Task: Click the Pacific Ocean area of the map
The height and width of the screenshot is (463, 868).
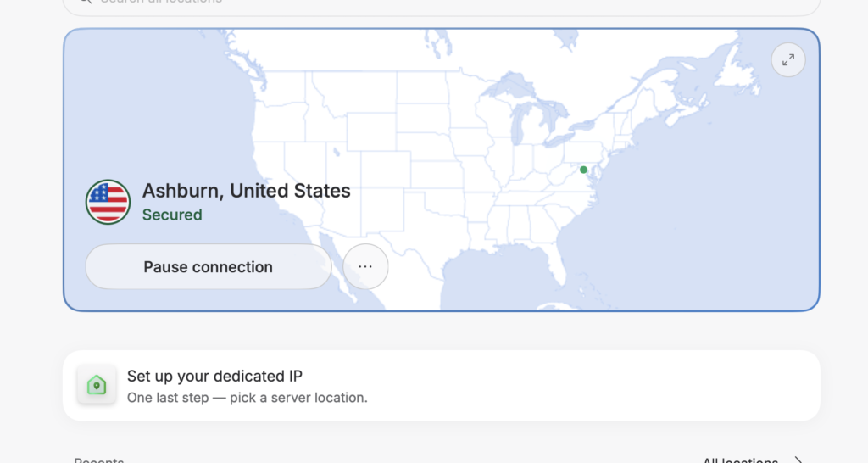Action: [155, 111]
